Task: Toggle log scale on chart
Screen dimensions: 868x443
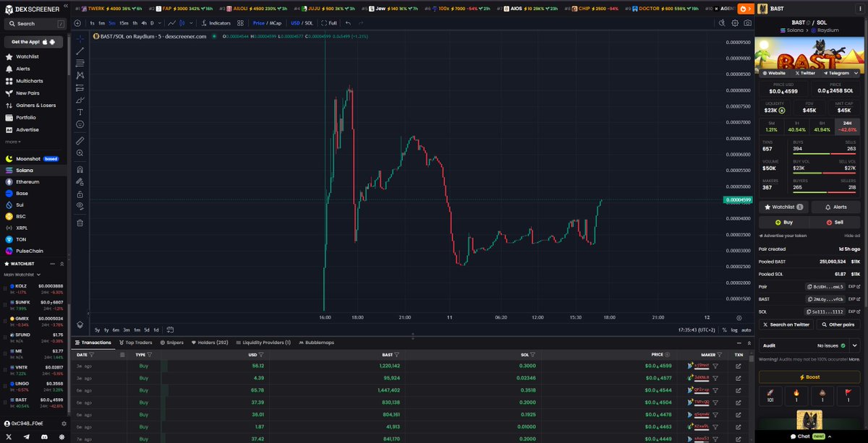Action: click(x=734, y=330)
